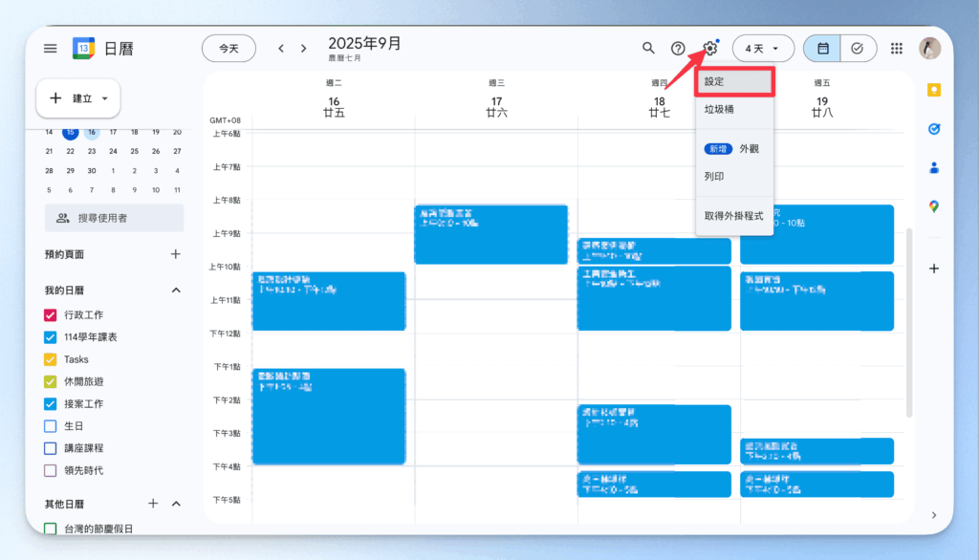979x560 pixels.
Task: Switch to the tasks view checkmark icon
Action: click(858, 49)
